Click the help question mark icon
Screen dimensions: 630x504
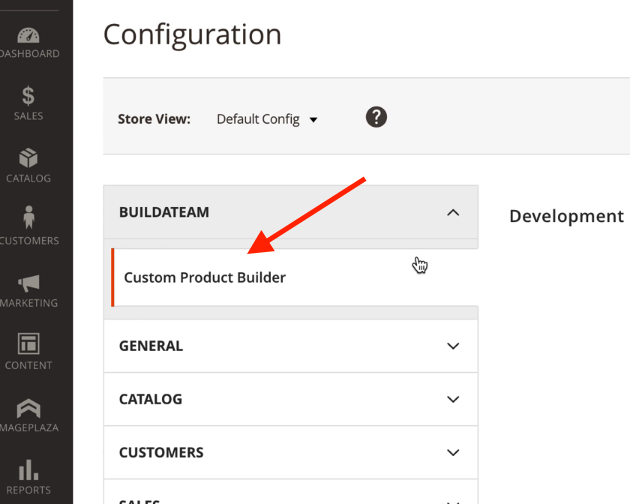pos(376,117)
